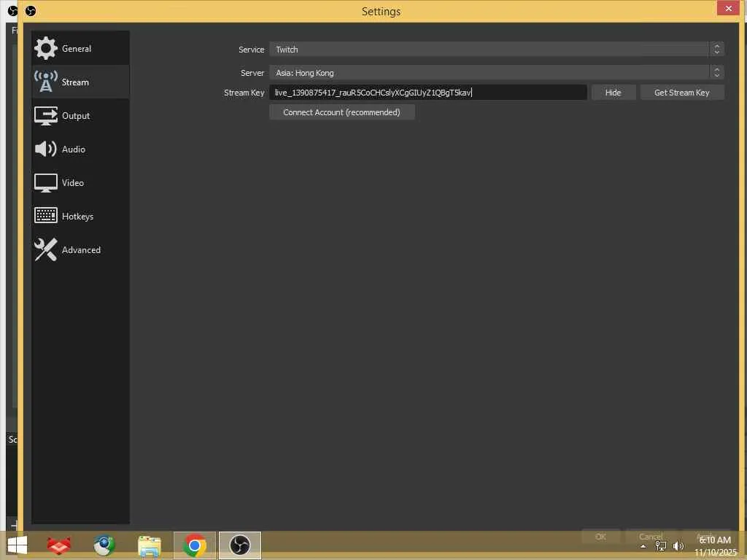Open volume control in system tray

pyautogui.click(x=678, y=546)
